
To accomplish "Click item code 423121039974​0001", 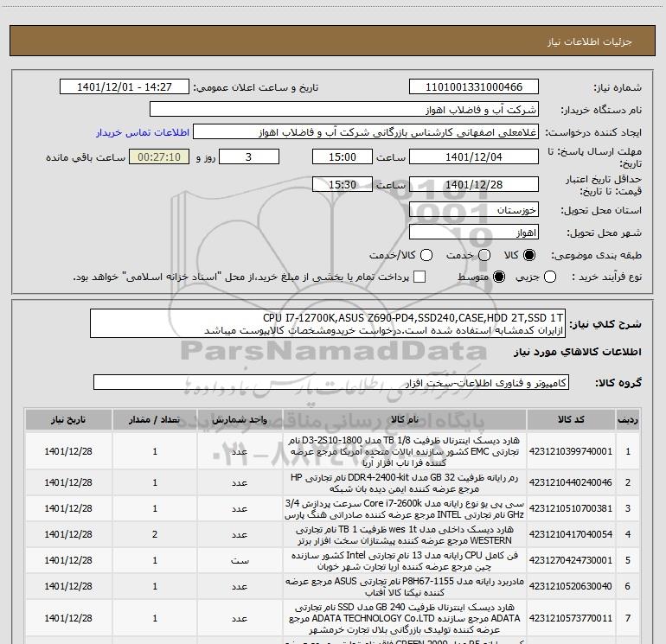I will (x=571, y=451).
